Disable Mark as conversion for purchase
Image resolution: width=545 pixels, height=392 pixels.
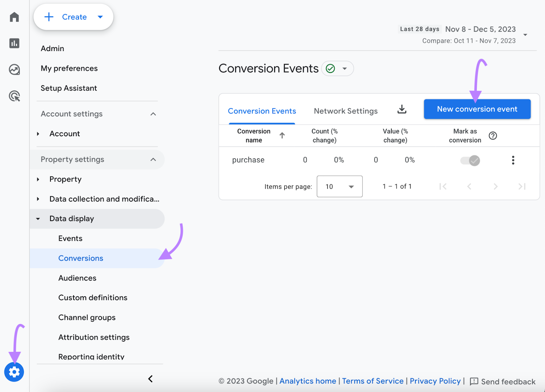point(470,160)
